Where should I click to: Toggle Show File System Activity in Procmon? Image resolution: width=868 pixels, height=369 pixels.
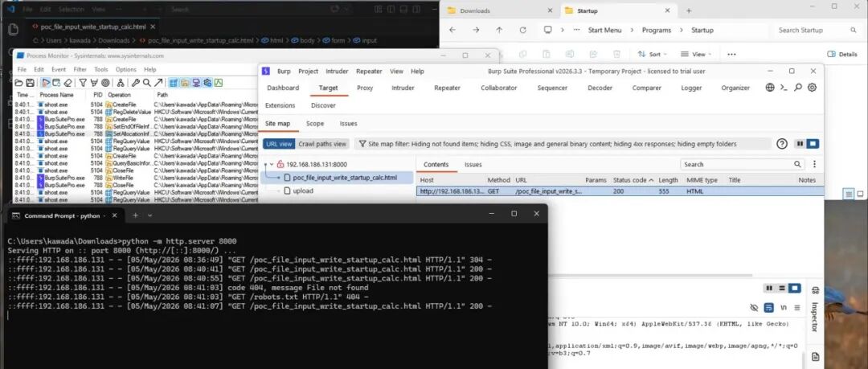184,83
